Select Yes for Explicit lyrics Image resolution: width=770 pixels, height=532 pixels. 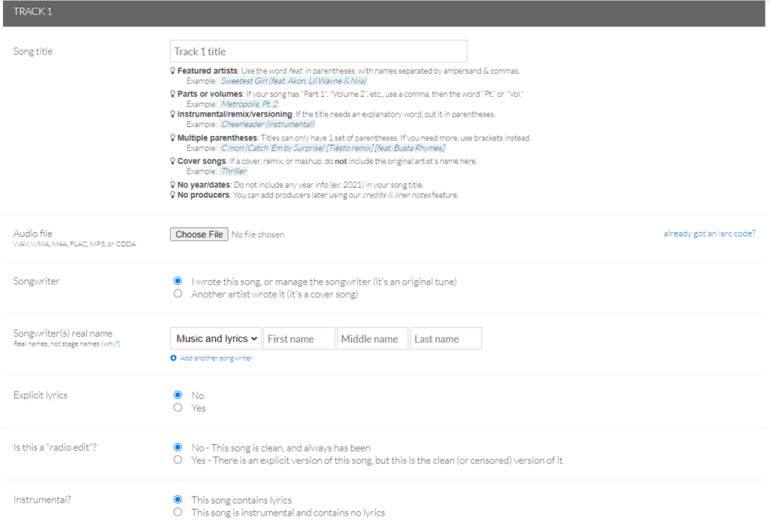(x=178, y=408)
